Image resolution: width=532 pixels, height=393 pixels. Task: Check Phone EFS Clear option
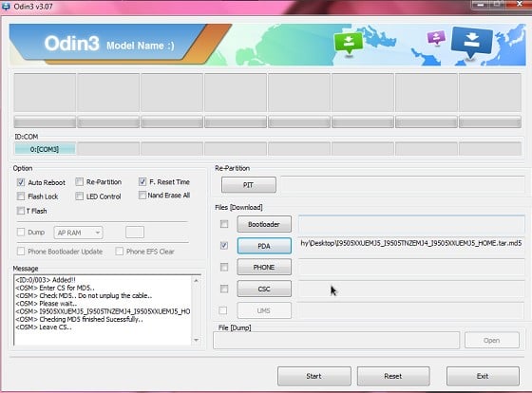(119, 252)
